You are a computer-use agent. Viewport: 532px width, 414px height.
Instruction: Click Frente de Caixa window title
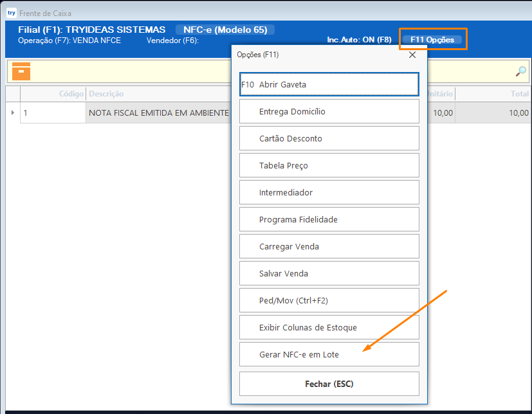click(45, 14)
